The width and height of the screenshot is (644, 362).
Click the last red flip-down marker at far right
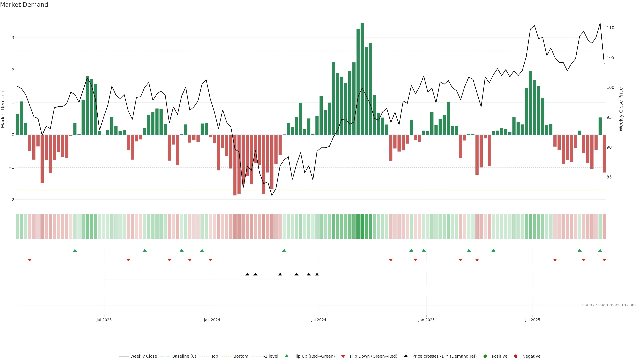pos(604,260)
